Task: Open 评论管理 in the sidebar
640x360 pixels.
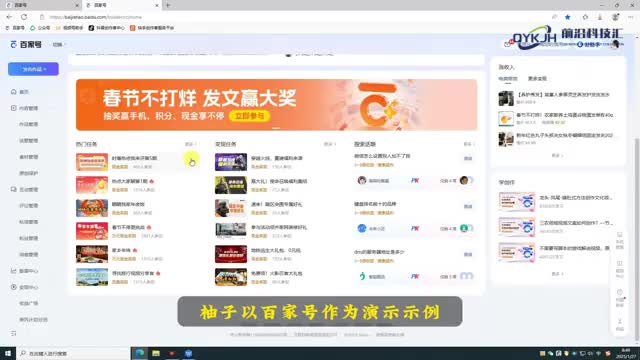Action: [x=29, y=206]
